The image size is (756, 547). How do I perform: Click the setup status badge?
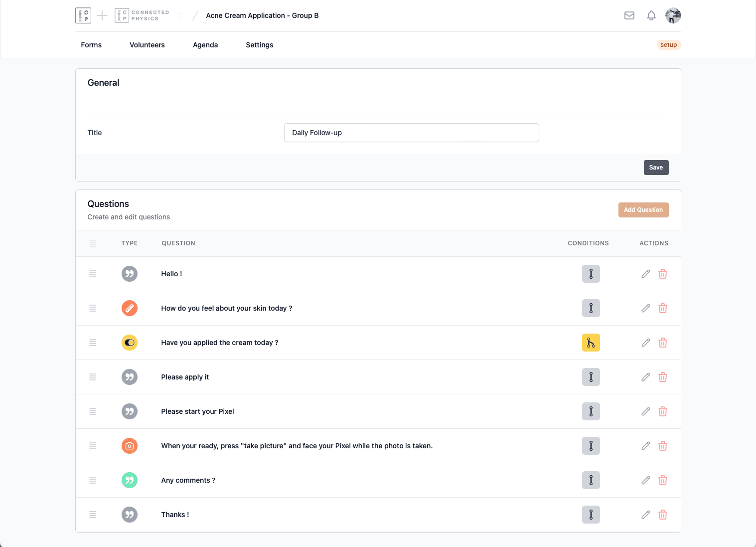point(668,45)
